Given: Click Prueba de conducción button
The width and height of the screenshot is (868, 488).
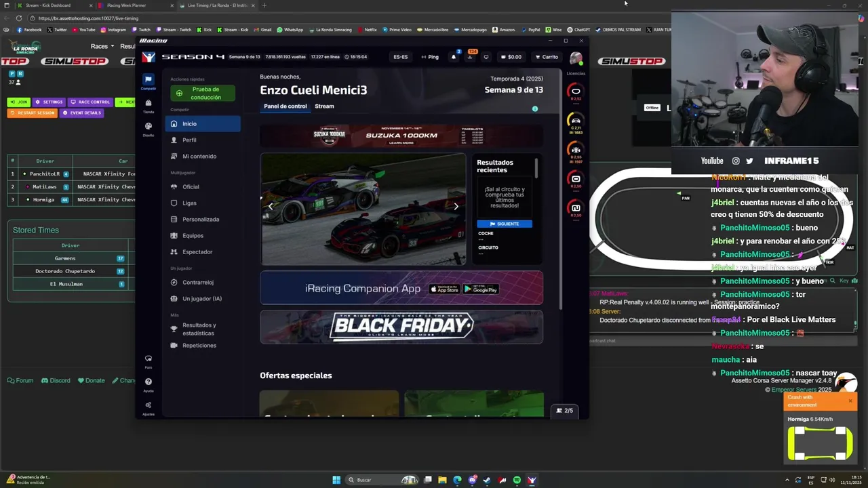Looking at the screenshot, I should pyautogui.click(x=203, y=94).
